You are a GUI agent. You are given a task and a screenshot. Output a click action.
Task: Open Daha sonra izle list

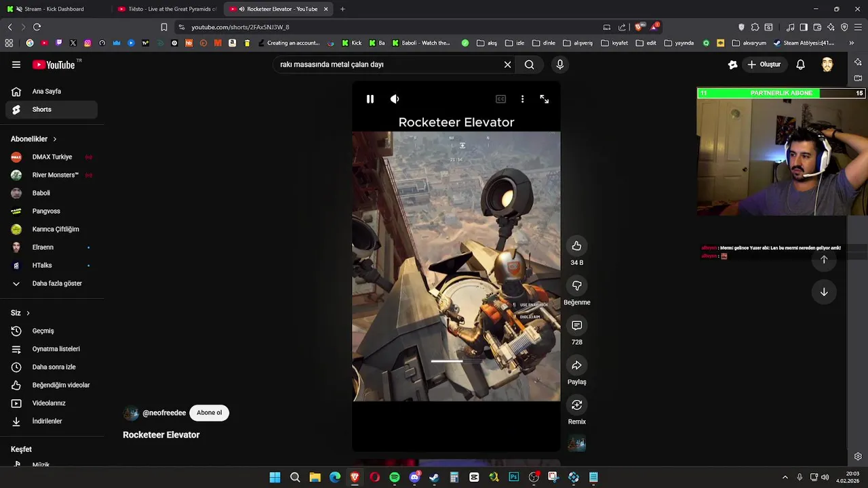click(52, 367)
